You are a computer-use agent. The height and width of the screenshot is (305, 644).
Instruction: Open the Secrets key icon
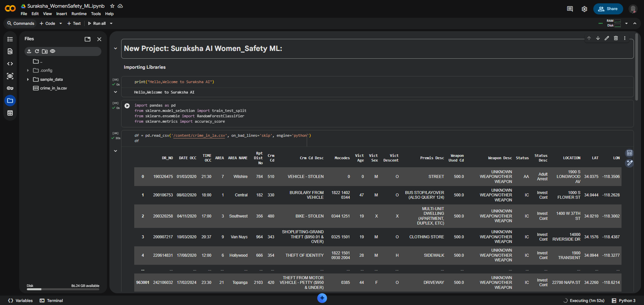(10, 88)
